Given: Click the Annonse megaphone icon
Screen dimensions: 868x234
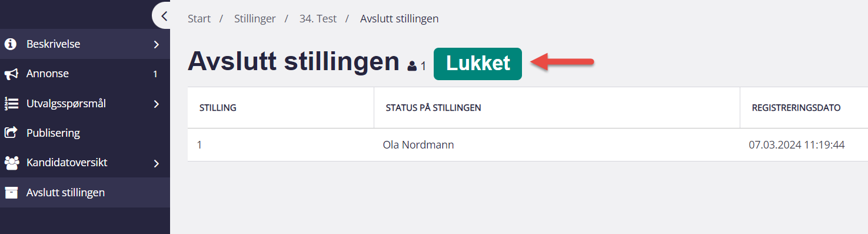Looking at the screenshot, I should tap(11, 74).
